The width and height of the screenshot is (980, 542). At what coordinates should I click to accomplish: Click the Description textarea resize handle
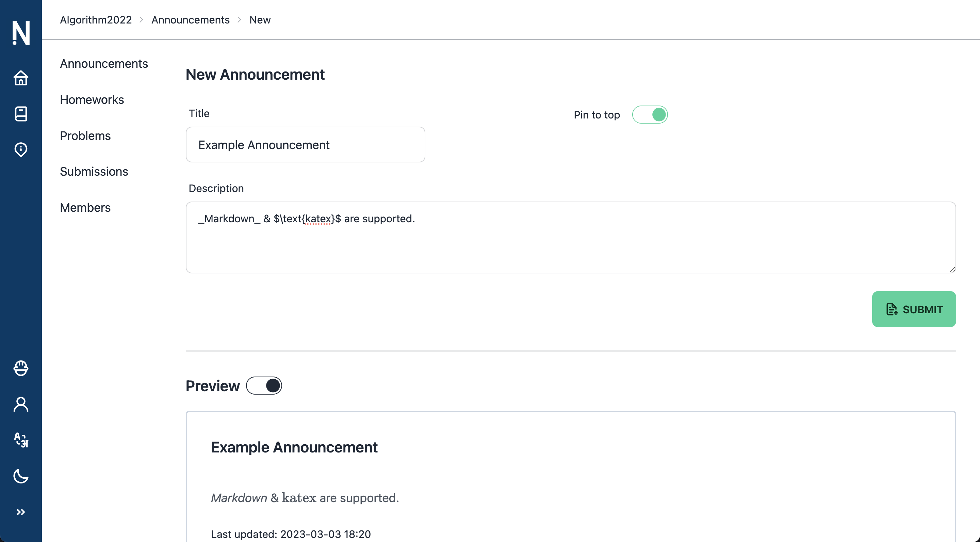952,270
